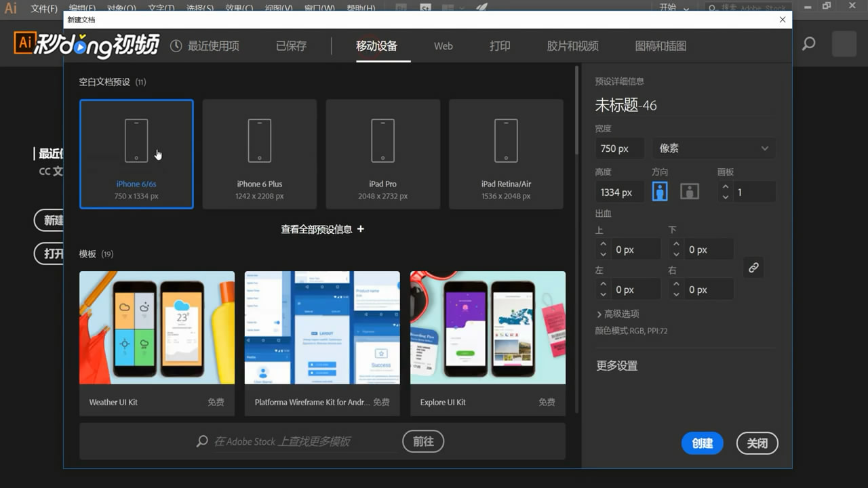Screen dimensions: 868x488
Task: Decrease the right bleed value
Action: pos(676,295)
